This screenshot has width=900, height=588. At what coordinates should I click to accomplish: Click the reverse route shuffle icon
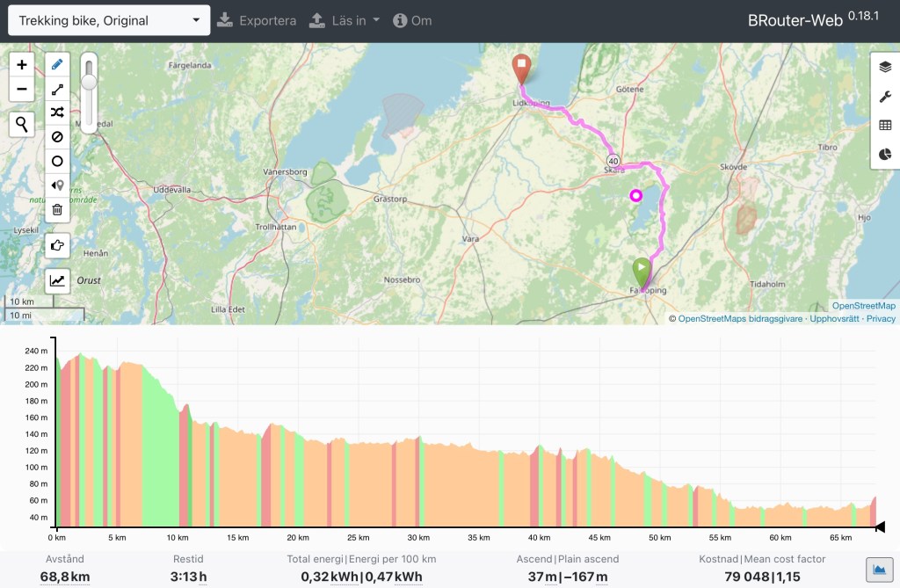[x=57, y=113]
